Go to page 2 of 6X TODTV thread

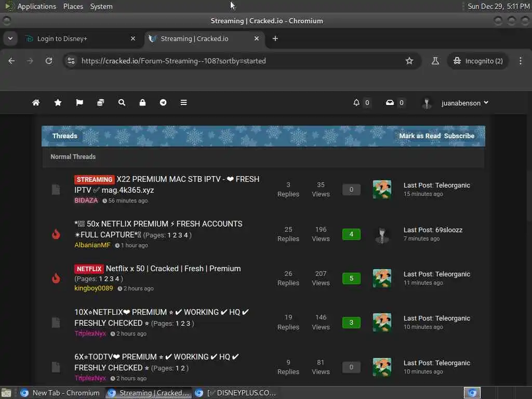tap(182, 368)
